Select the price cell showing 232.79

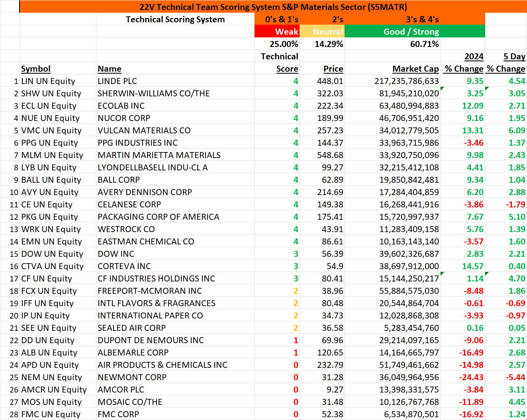tap(322, 365)
